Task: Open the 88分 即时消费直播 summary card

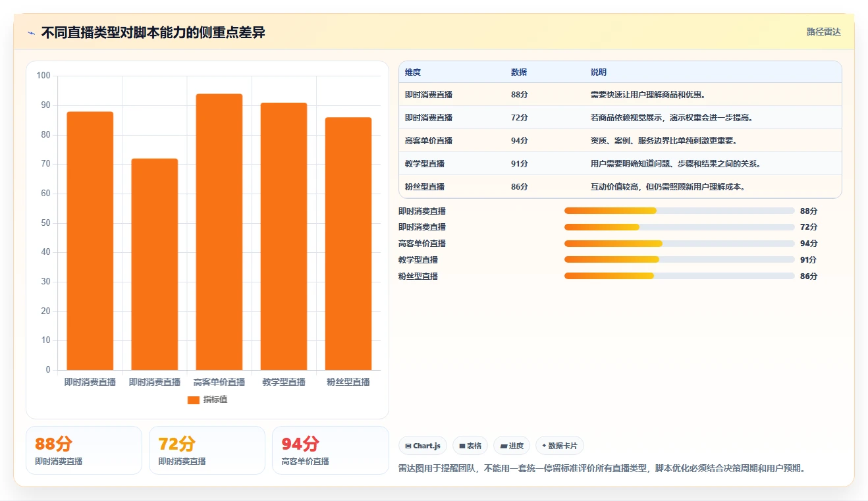Action: click(84, 450)
